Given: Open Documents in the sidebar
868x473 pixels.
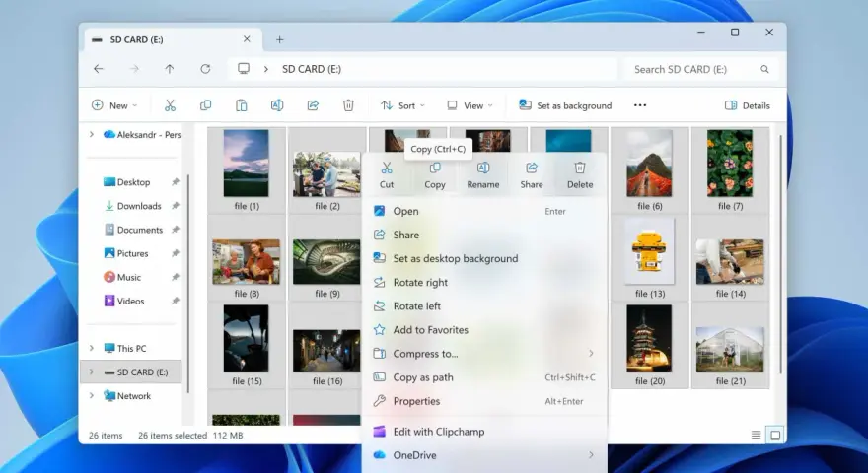Looking at the screenshot, I should pos(139,230).
